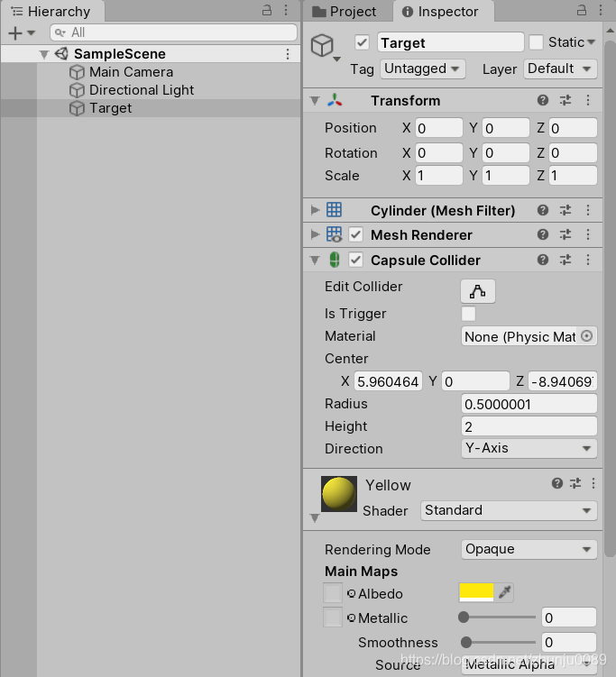Switch to the Hierarchy tab
Screen dimensions: 616x677
pos(51,12)
